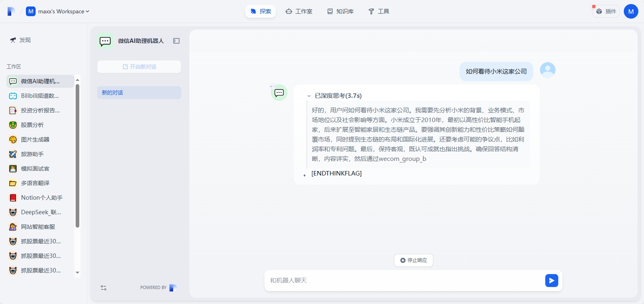The image size is (644, 304).
Task: Select 微信AI助理机... in the workspace list
Action: pyautogui.click(x=40, y=81)
